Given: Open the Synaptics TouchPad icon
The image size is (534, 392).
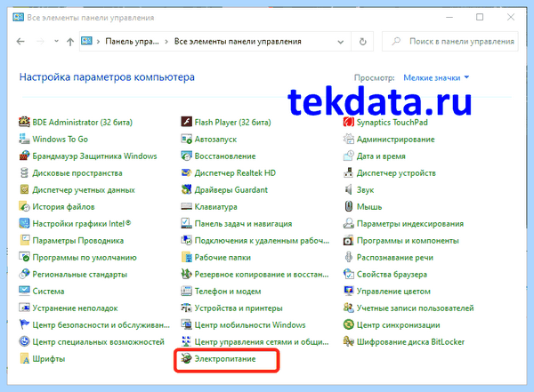Looking at the screenshot, I should 348,122.
